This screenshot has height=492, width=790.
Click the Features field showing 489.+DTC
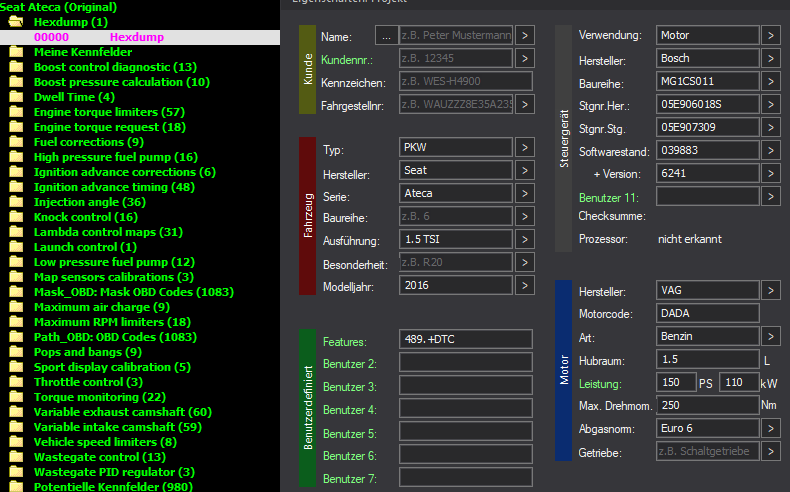pyautogui.click(x=466, y=339)
